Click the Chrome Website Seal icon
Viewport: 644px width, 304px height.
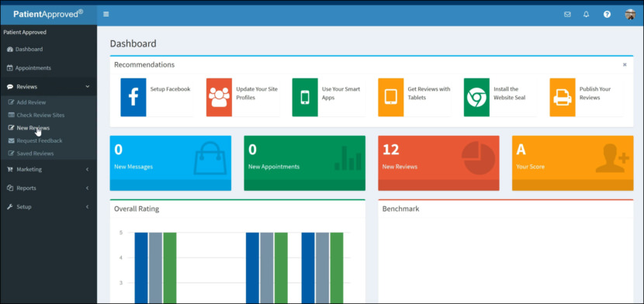point(476,97)
